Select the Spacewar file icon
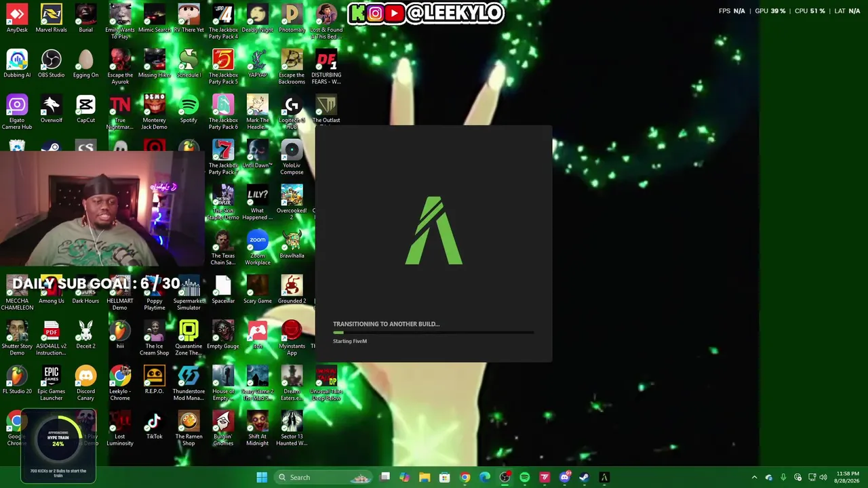Viewport: 868px width, 488px height. click(223, 289)
